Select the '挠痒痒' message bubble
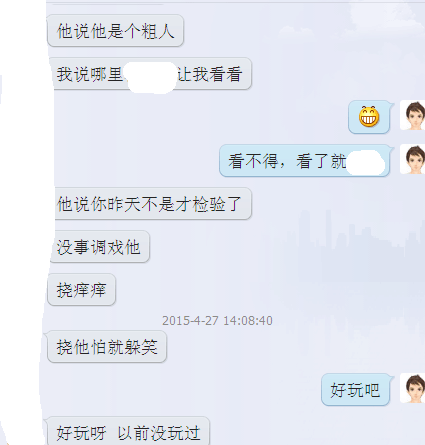 82,290
